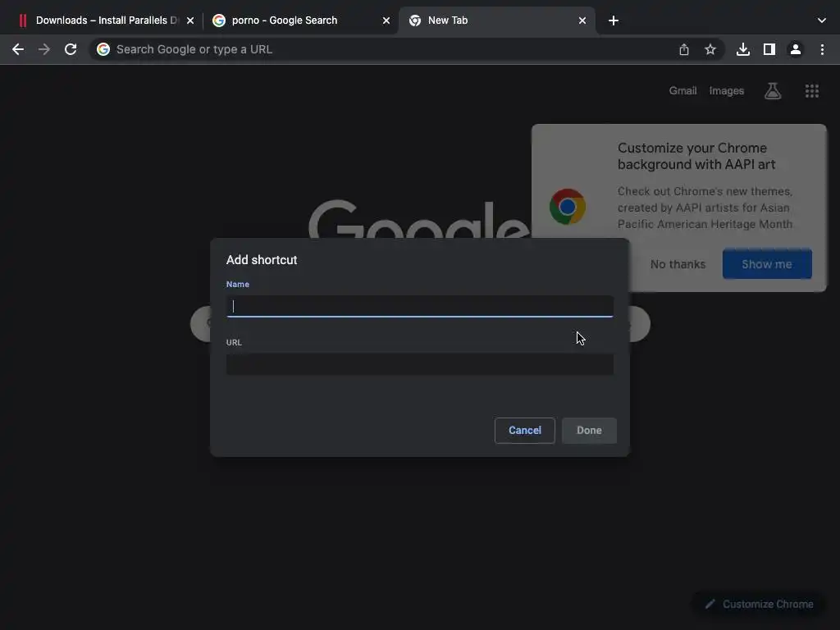Click the Google icon in address bar
Image resolution: width=840 pixels, height=630 pixels.
pyautogui.click(x=103, y=49)
